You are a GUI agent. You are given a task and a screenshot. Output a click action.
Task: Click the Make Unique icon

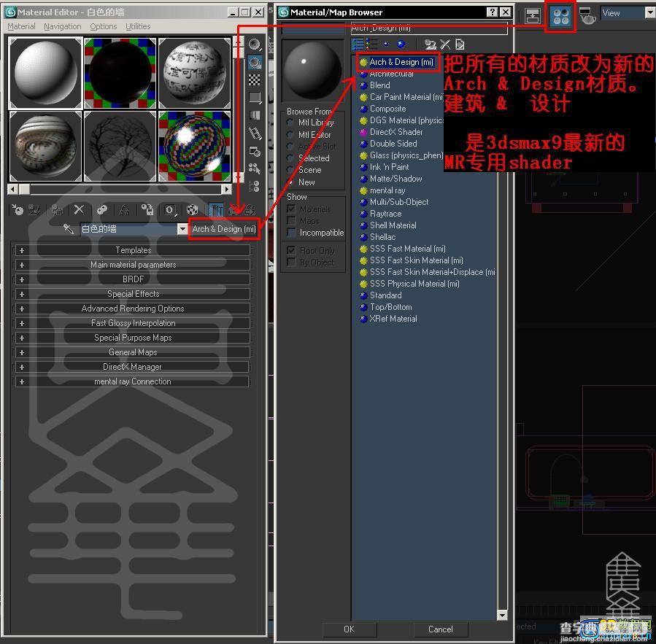(x=124, y=209)
